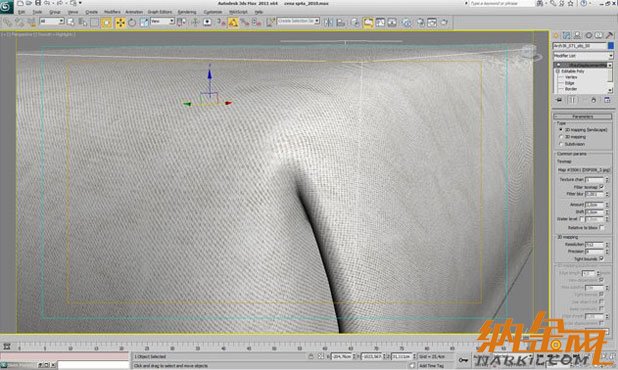Open the Tools menu
This screenshot has width=618, height=370.
pyautogui.click(x=37, y=12)
